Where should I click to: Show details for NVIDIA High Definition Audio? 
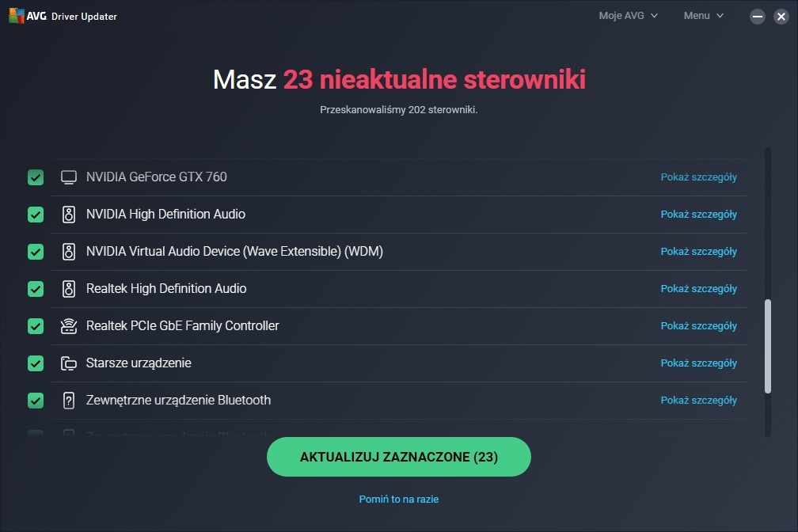pos(698,215)
